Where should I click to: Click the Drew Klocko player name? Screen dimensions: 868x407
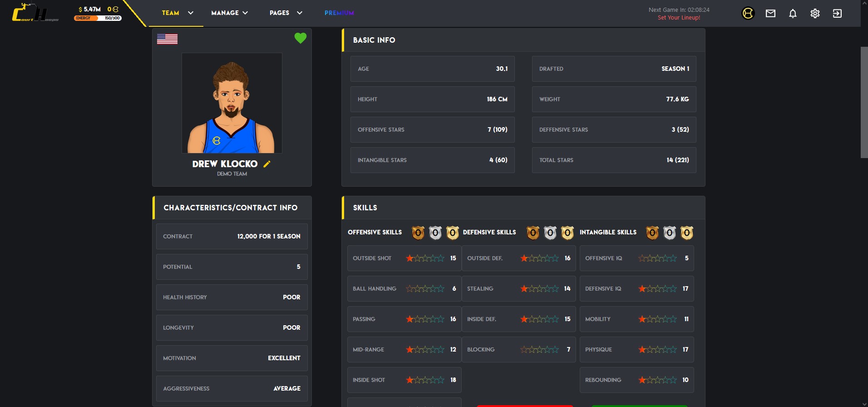[225, 164]
